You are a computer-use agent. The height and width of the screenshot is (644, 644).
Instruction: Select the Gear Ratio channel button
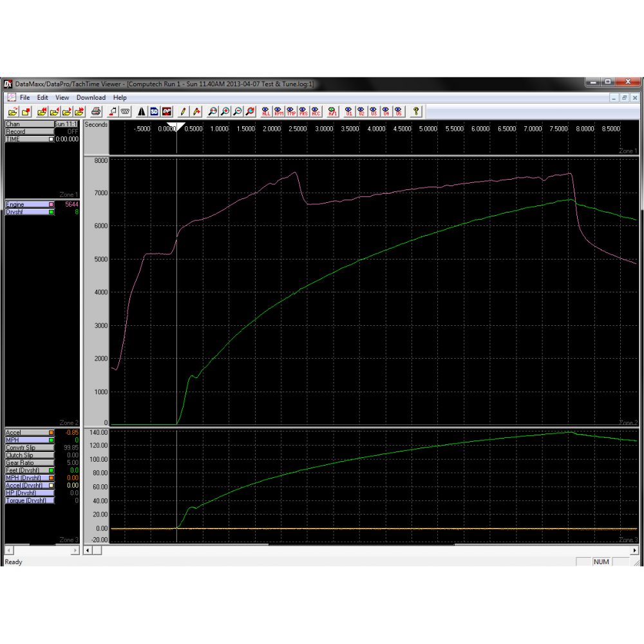coord(29,462)
